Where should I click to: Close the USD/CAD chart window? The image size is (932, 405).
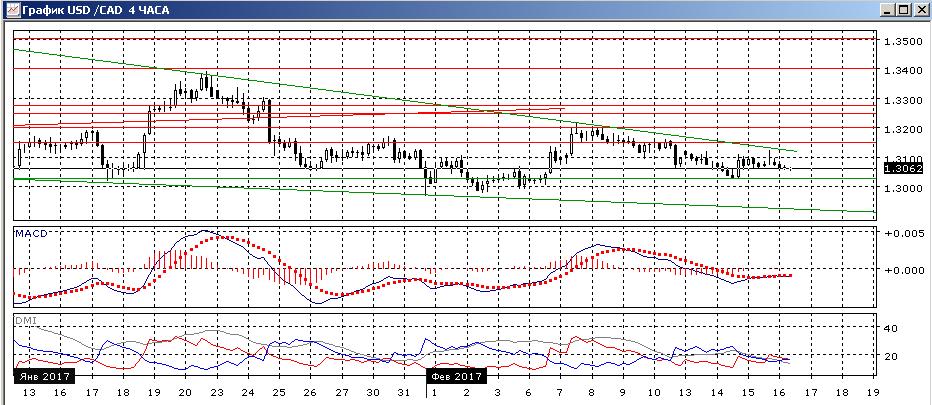tap(920, 10)
